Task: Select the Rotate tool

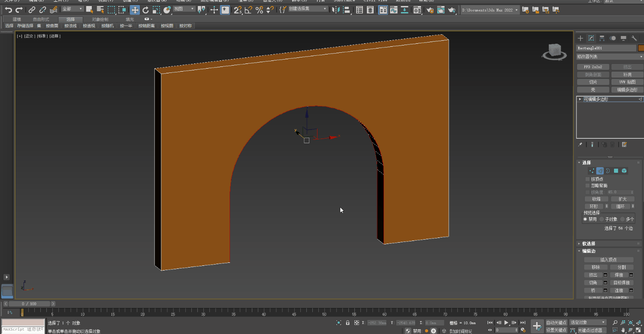Action: click(x=146, y=10)
